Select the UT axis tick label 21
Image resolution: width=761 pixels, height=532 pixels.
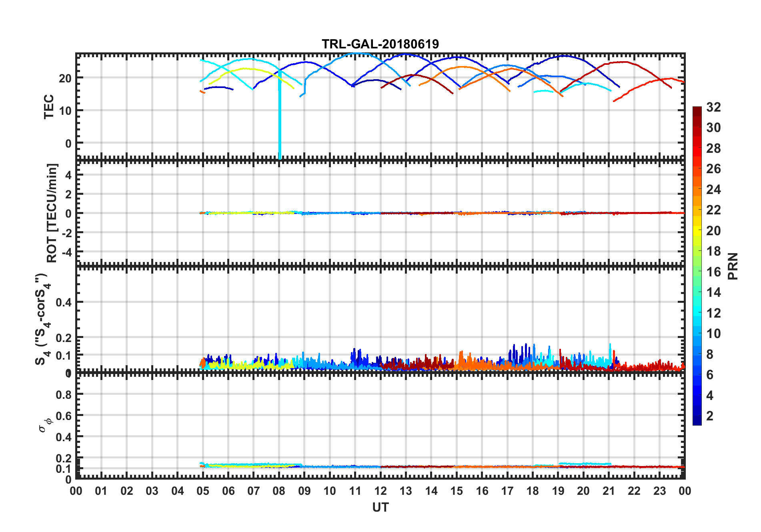point(609,491)
